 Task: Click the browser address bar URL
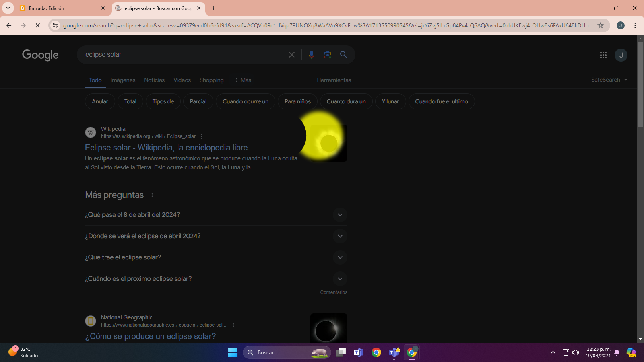click(327, 25)
